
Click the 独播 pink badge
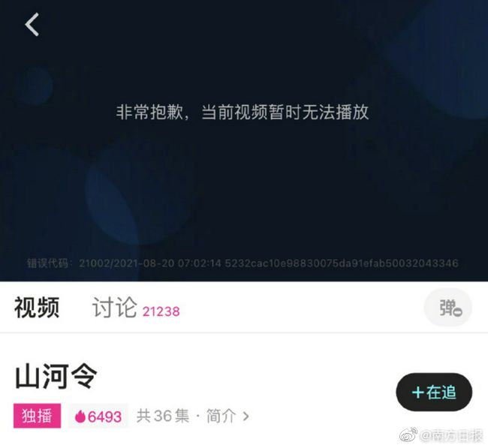pos(37,416)
